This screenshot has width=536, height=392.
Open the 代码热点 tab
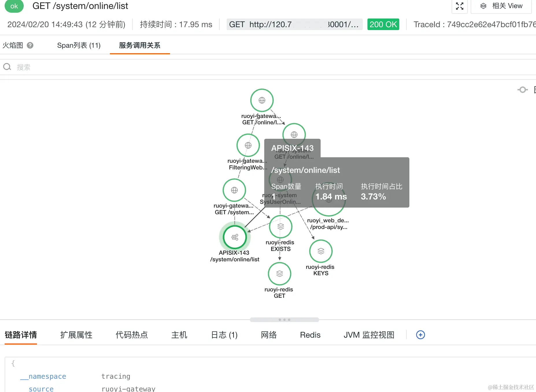132,335
